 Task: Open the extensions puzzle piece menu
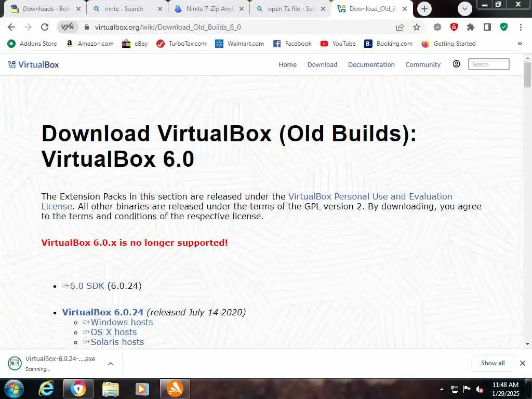pyautogui.click(x=471, y=27)
